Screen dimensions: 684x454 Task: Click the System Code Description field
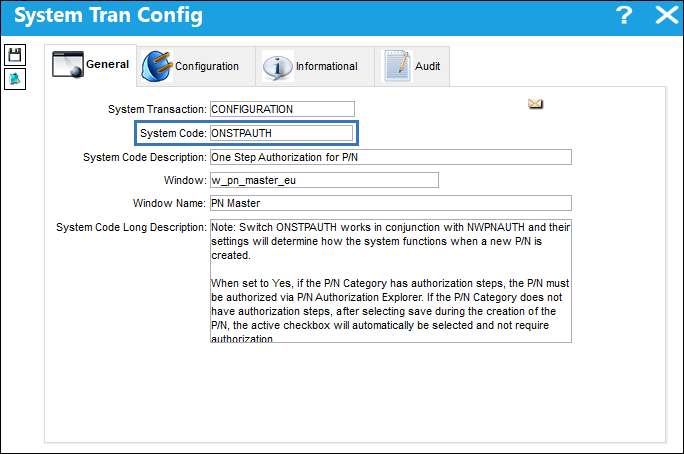391,157
